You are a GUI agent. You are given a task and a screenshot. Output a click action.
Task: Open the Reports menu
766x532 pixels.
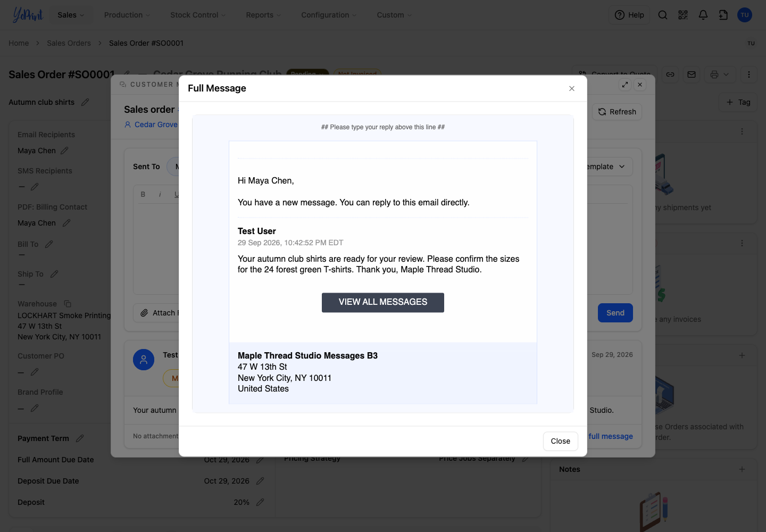click(263, 15)
